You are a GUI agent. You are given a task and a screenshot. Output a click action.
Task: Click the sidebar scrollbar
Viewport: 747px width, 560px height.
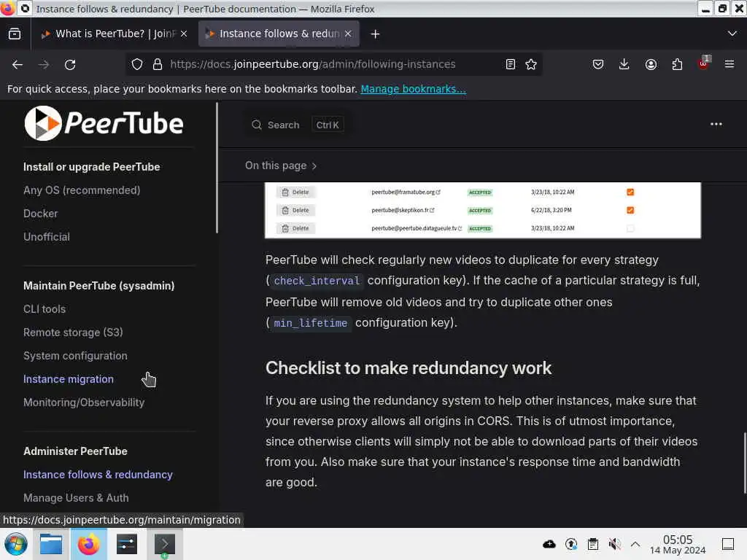click(217, 168)
